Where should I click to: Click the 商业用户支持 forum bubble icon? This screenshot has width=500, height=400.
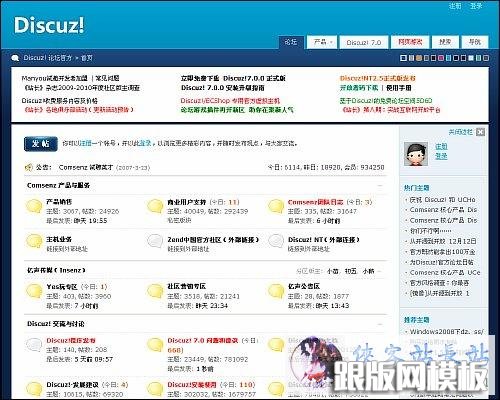155,206
